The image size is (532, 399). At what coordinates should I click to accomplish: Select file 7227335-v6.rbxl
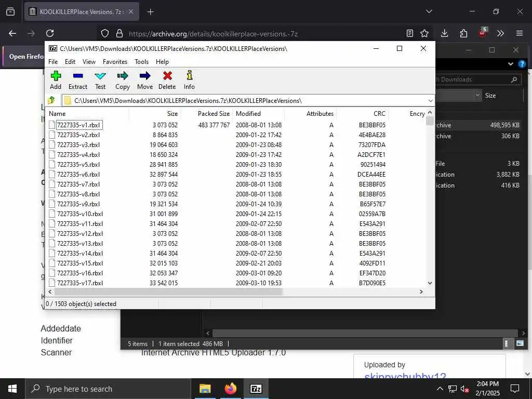click(x=78, y=175)
